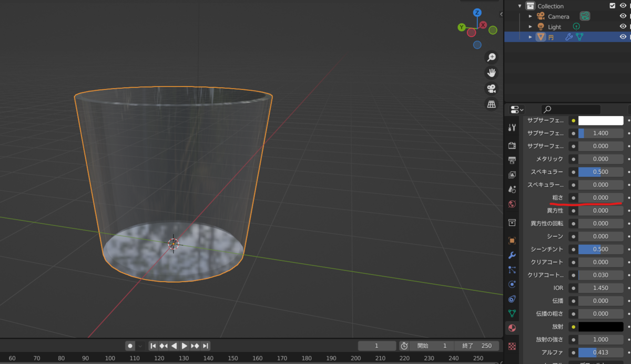Click the 粗さ roughness field 0.000
Image resolution: width=631 pixels, height=364 pixels.
601,197
